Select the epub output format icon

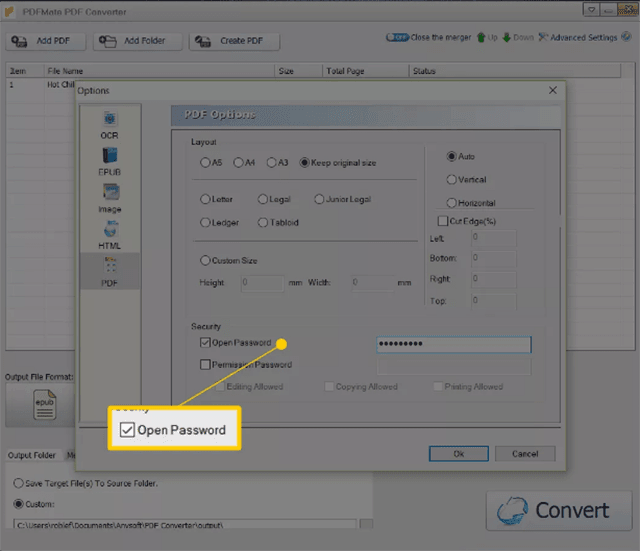click(x=44, y=404)
